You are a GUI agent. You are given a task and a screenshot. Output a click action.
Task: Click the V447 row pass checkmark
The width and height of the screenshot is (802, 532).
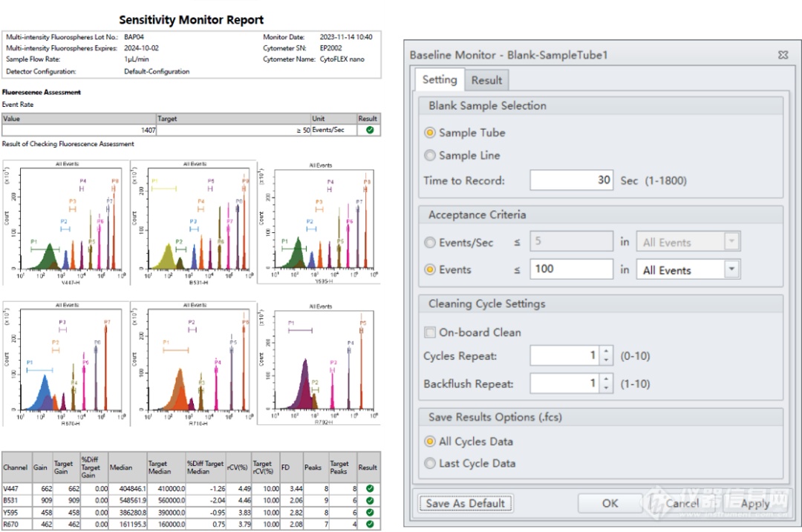coord(369,489)
